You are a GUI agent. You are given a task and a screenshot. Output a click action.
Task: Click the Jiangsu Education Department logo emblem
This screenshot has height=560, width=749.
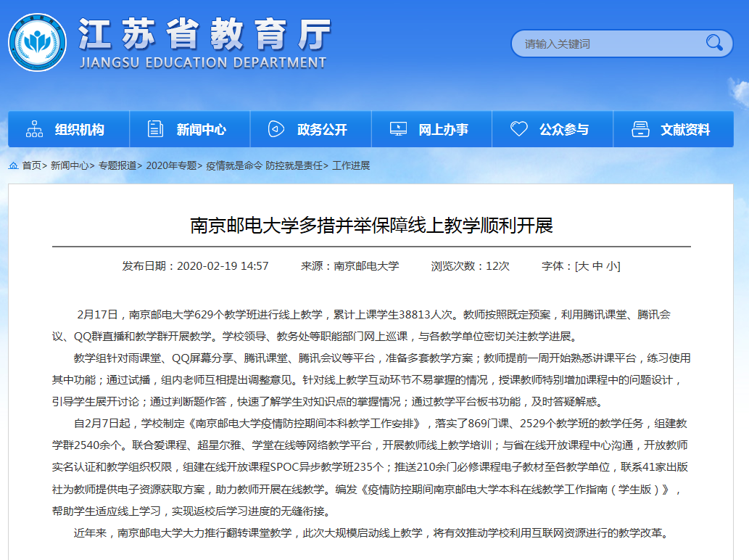(37, 42)
